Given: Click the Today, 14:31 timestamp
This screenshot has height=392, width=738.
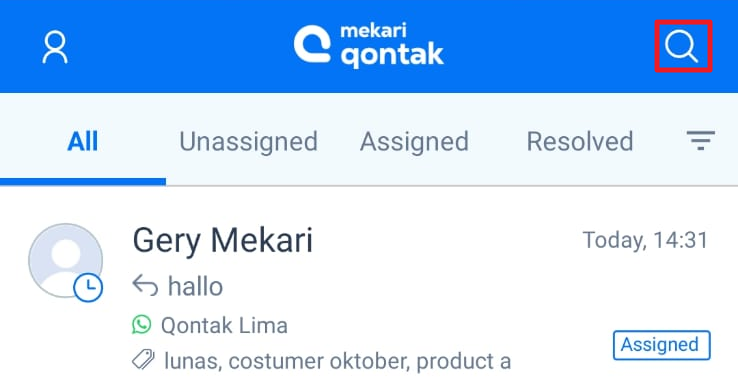Looking at the screenshot, I should (645, 240).
